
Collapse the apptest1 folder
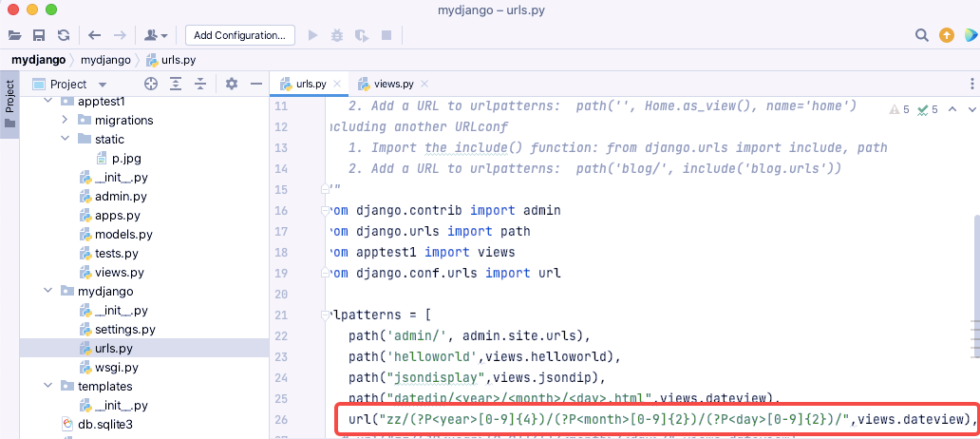click(48, 102)
